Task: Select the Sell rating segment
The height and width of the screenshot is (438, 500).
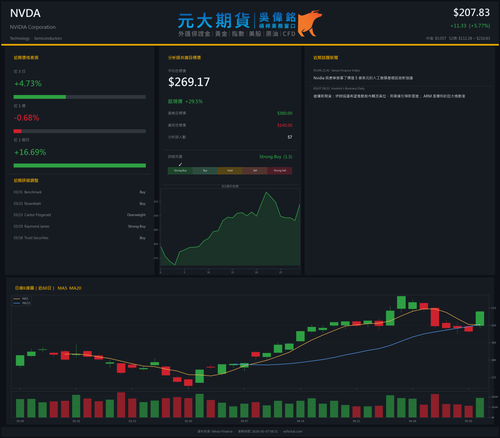Action: [x=255, y=171]
